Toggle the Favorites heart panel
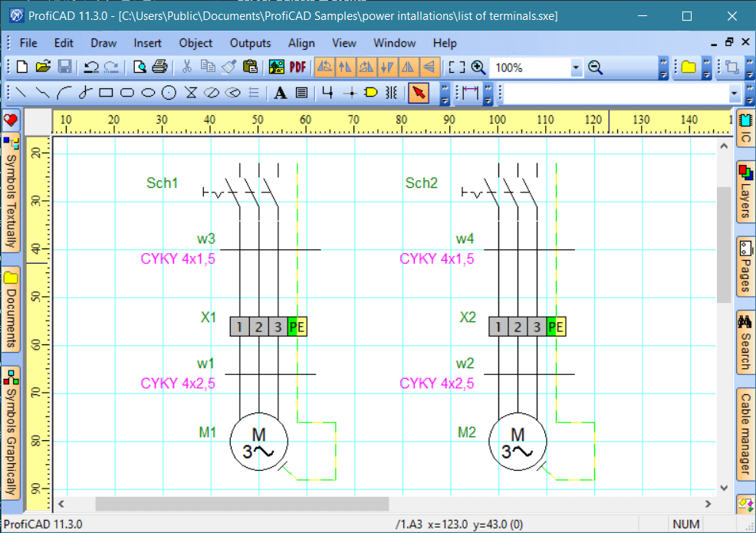Image resolution: width=756 pixels, height=533 pixels. coord(11,120)
